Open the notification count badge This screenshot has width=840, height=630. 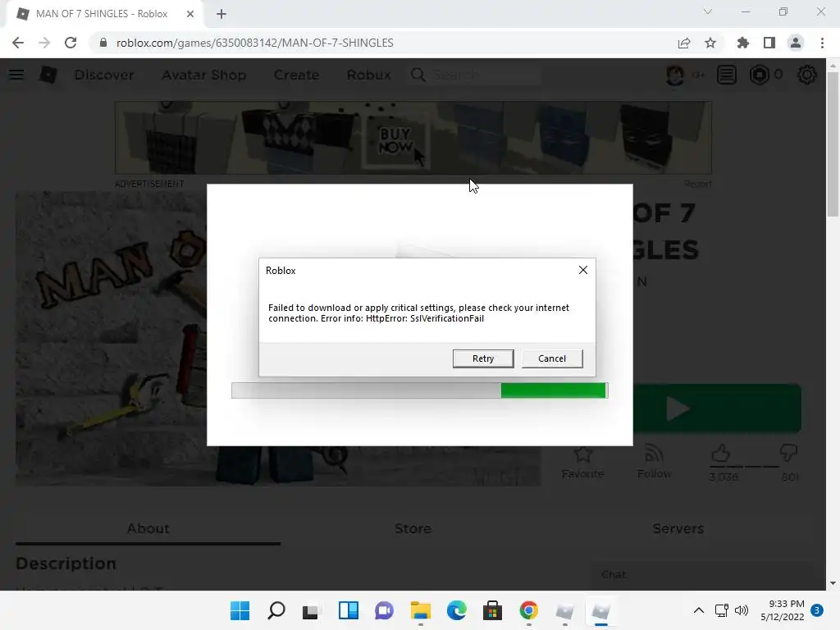tap(817, 610)
